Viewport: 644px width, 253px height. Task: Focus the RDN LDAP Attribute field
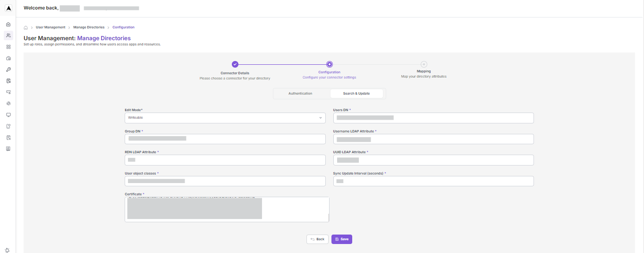coord(225,160)
